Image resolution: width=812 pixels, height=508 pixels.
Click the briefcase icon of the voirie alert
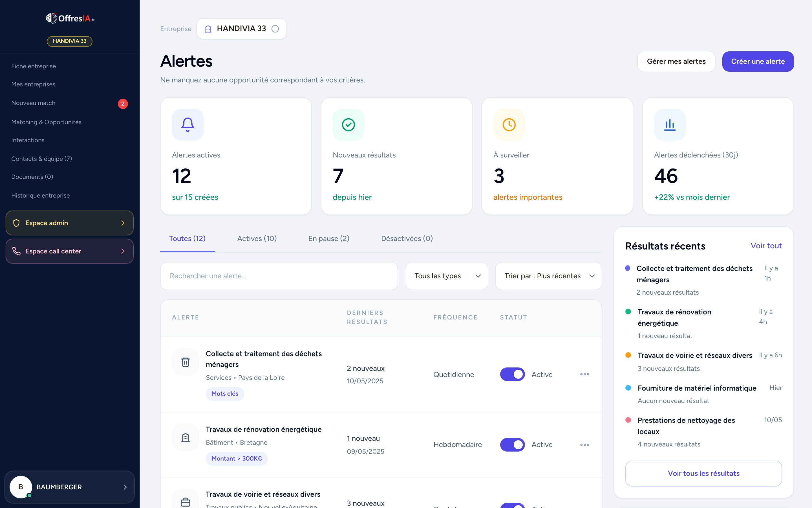coord(186,502)
